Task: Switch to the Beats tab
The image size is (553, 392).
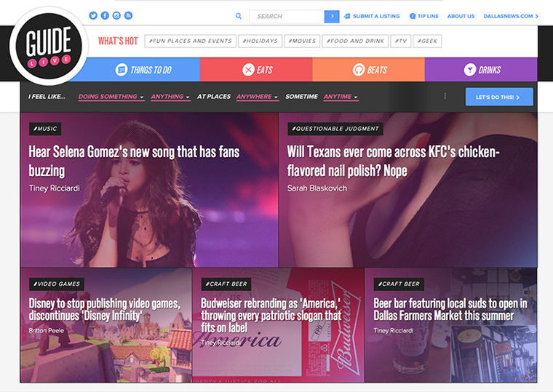Action: click(x=369, y=70)
